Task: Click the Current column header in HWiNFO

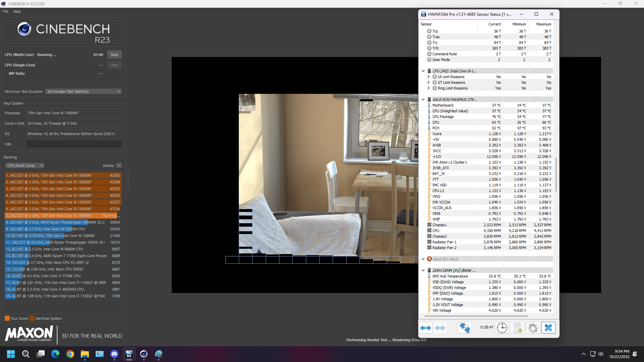Action: tap(490, 24)
